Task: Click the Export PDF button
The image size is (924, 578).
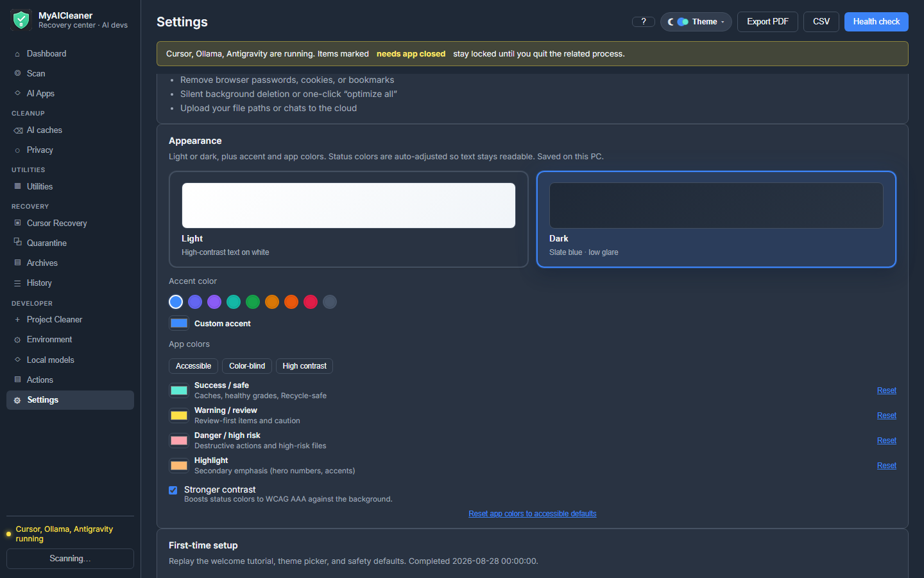Action: [x=767, y=22]
